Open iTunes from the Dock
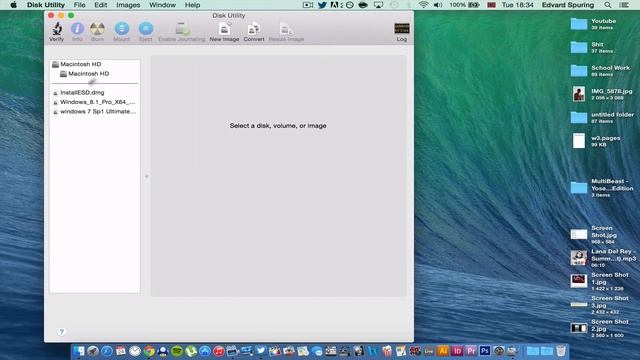The image size is (640, 360). coord(219,351)
